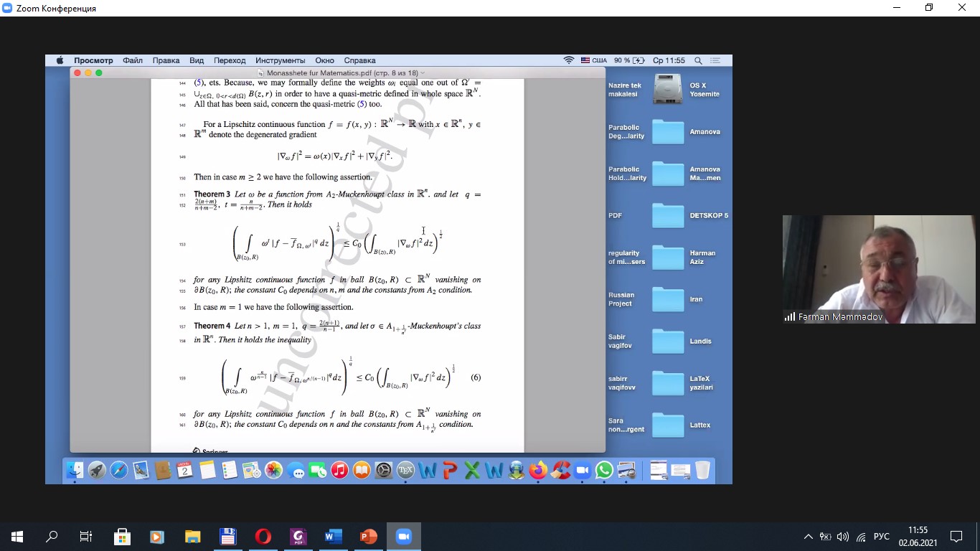Screen dimensions: 980x551
Task: Open the Amanova folder on desktop
Action: coord(668,132)
